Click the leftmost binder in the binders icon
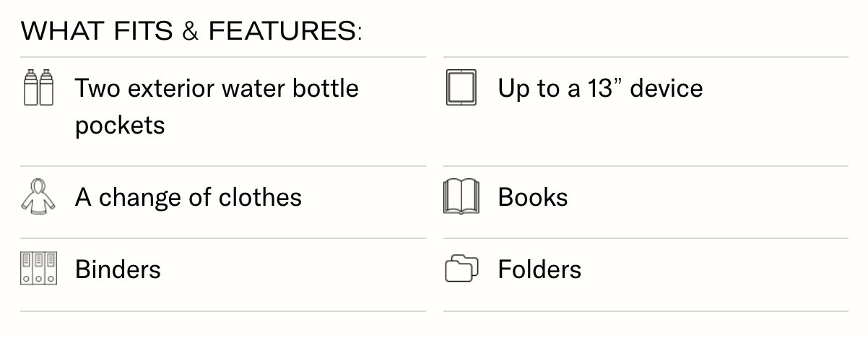This screenshot has width=868, height=338. tap(26, 269)
